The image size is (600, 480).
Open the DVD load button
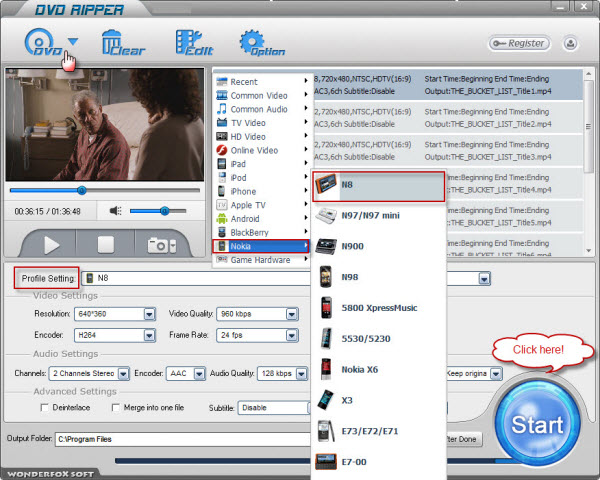pos(43,42)
